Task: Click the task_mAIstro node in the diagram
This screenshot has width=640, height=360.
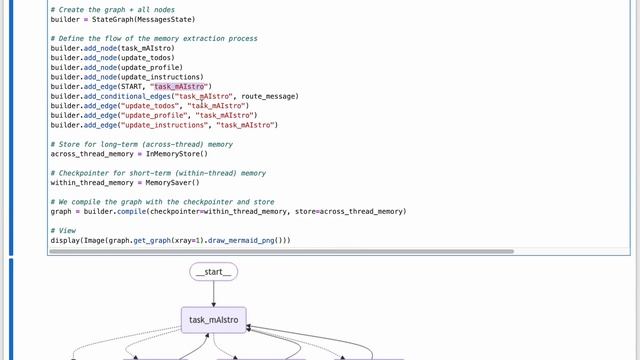Action: click(214, 320)
